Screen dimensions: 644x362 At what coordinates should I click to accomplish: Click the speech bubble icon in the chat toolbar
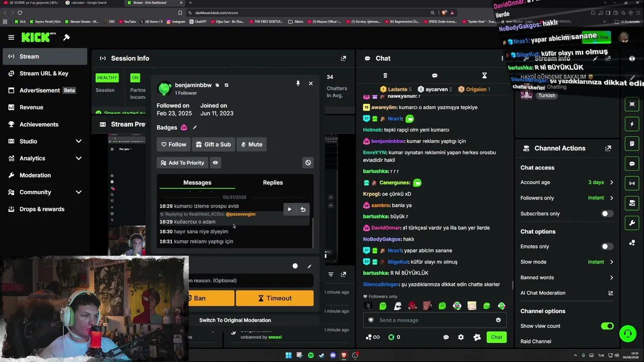coord(435,76)
